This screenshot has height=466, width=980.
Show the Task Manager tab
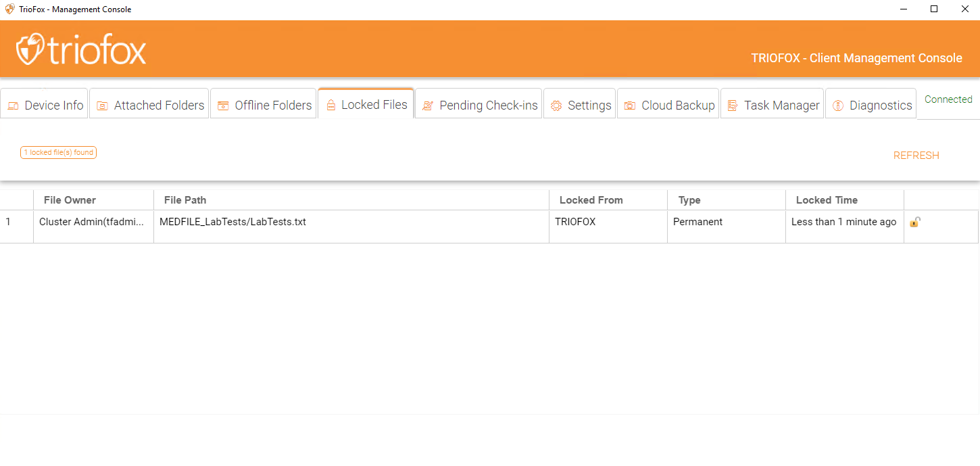point(773,105)
